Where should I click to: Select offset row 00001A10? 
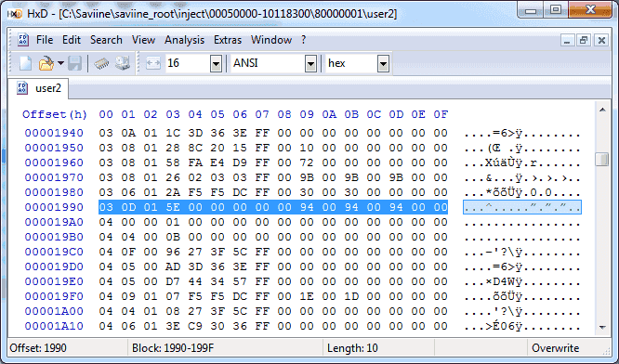pyautogui.click(x=54, y=326)
